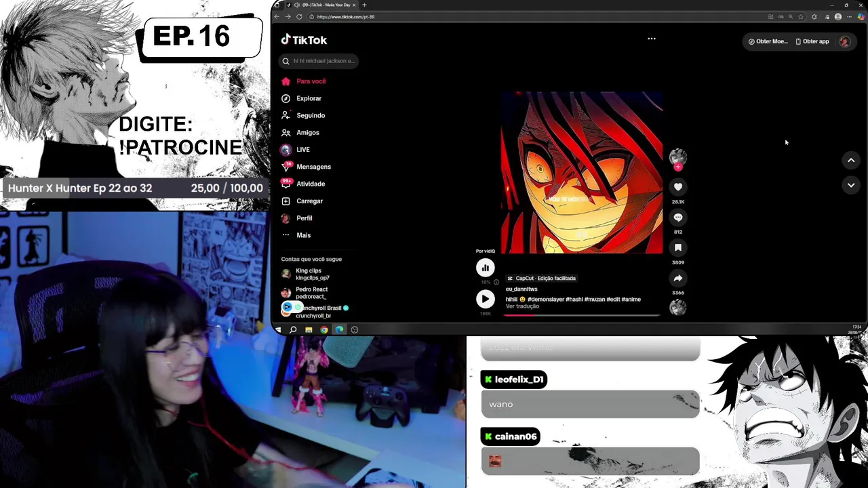Click leofelix_D1 username in chat overlay

[513, 380]
